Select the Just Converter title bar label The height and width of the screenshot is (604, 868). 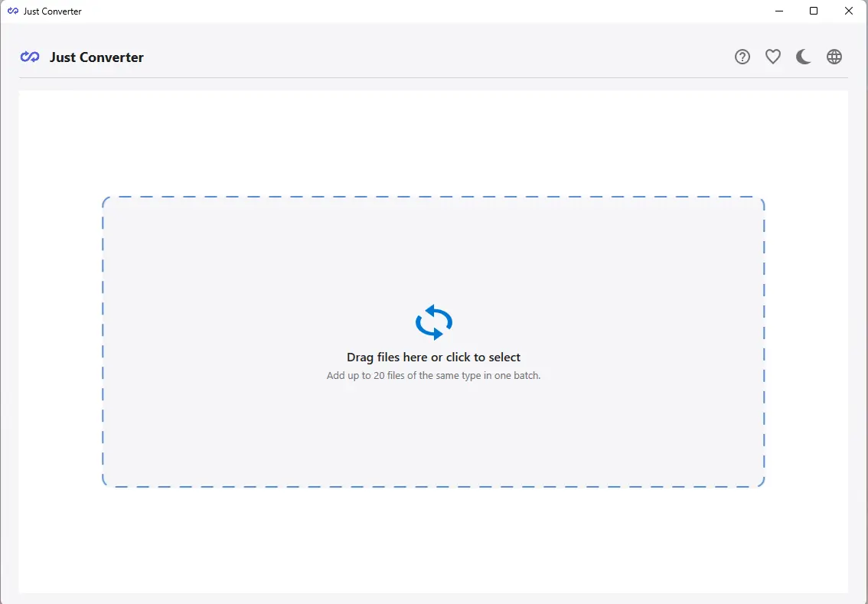pyautogui.click(x=51, y=11)
